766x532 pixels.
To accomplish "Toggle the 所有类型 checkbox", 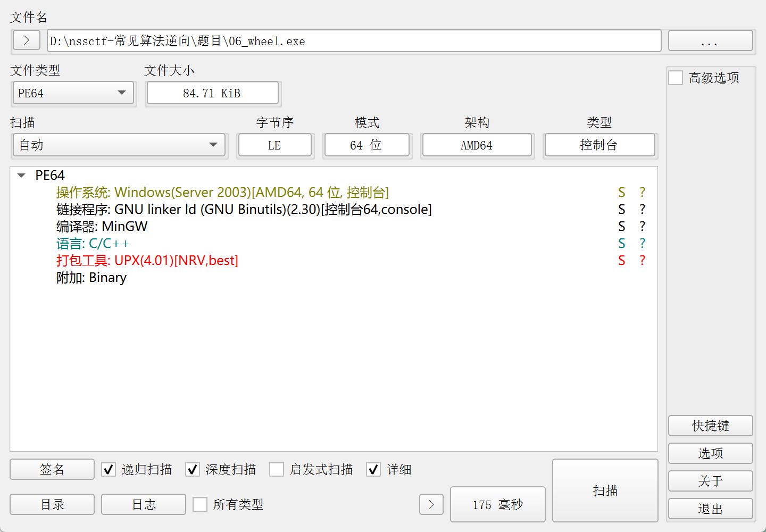I will coord(200,504).
